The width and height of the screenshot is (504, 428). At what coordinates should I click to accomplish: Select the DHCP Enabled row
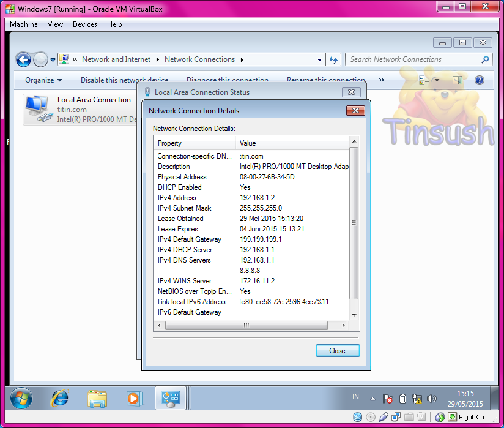pos(251,187)
